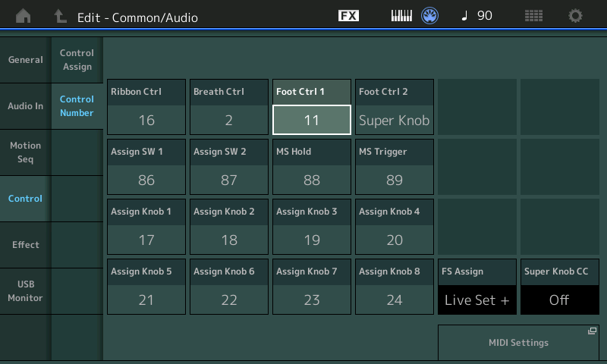Open the Motion Seq tab
Image resolution: width=607 pixels, height=364 pixels.
click(25, 152)
